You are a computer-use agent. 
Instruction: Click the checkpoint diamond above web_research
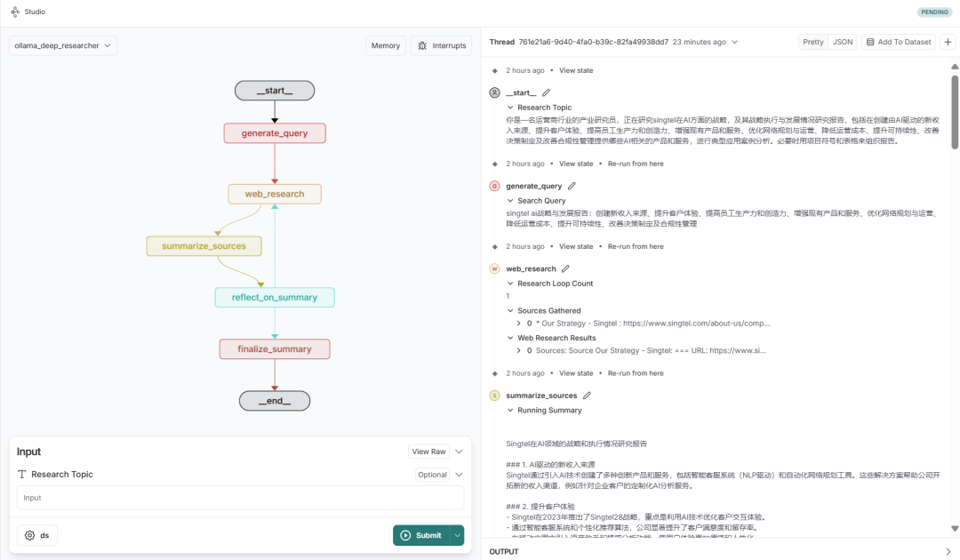(495, 246)
